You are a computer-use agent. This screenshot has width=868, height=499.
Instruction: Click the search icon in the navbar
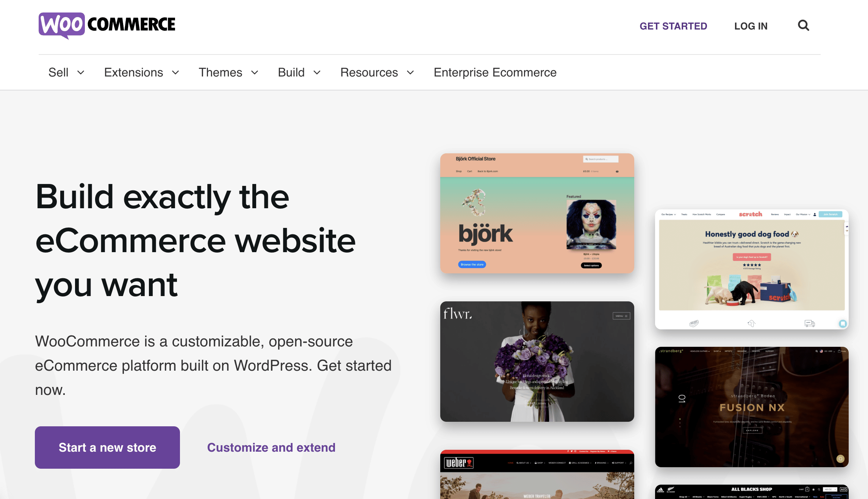tap(804, 25)
